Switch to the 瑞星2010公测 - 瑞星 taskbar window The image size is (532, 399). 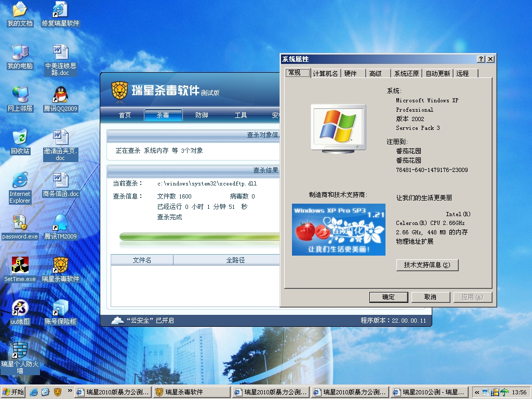click(x=429, y=392)
